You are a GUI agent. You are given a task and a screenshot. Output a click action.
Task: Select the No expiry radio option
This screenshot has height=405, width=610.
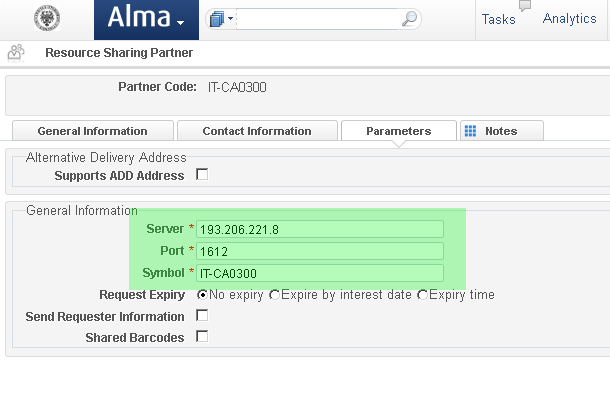(x=202, y=295)
